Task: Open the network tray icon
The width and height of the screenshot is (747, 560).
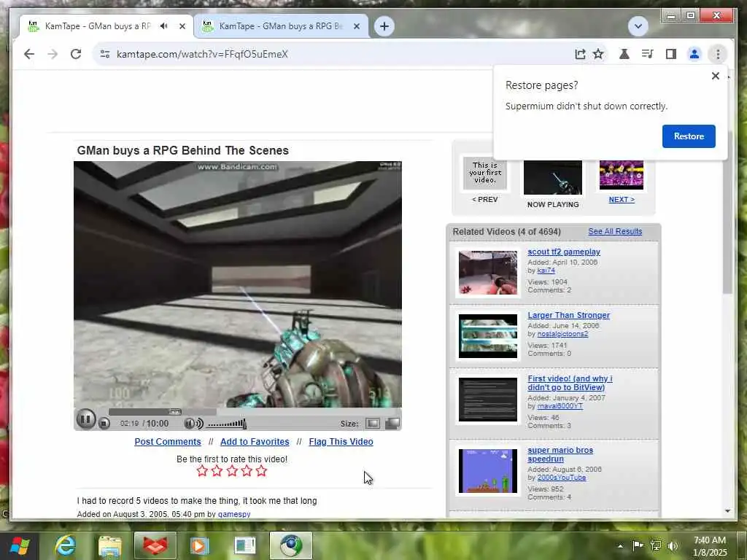Action: (x=656, y=545)
